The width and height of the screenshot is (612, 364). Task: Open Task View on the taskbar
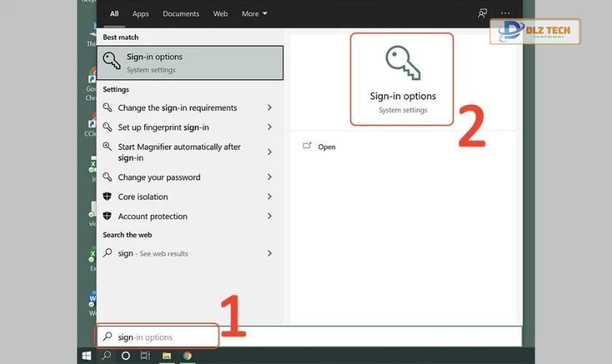[145, 356]
